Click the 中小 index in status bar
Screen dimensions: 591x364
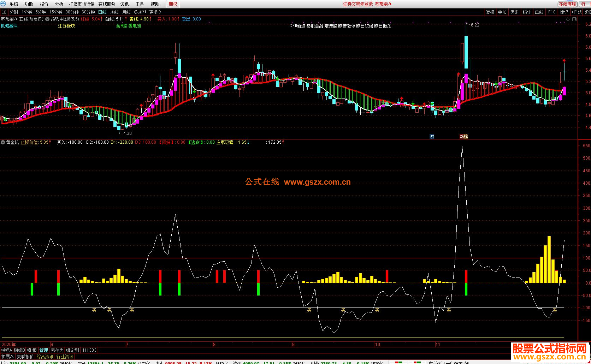click(x=160, y=363)
